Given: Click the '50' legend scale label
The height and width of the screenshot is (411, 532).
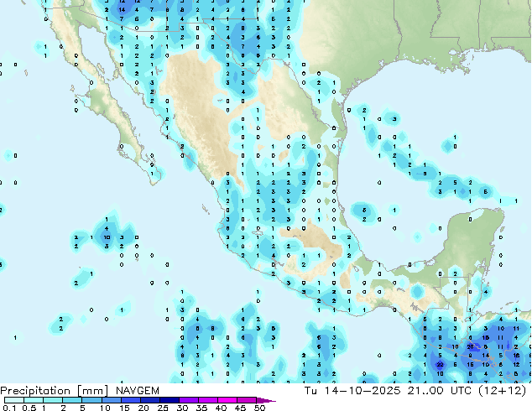Looking at the screenshot, I should 259,408.
